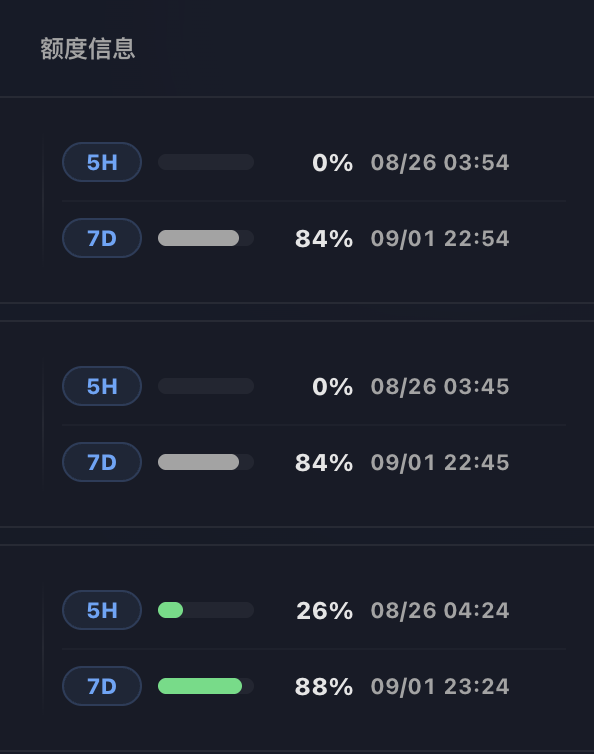Screen dimensions: 594x754
Task: Click the 26% usage percentage text
Action: 325,611
